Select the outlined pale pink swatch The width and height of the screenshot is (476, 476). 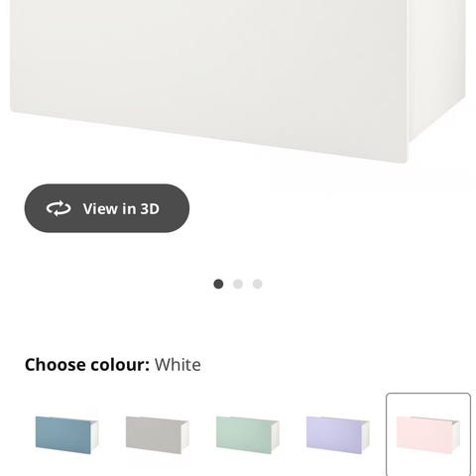(428, 435)
